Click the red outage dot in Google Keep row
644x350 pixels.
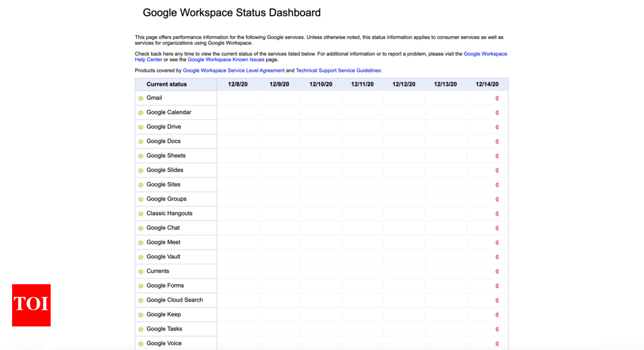click(497, 314)
